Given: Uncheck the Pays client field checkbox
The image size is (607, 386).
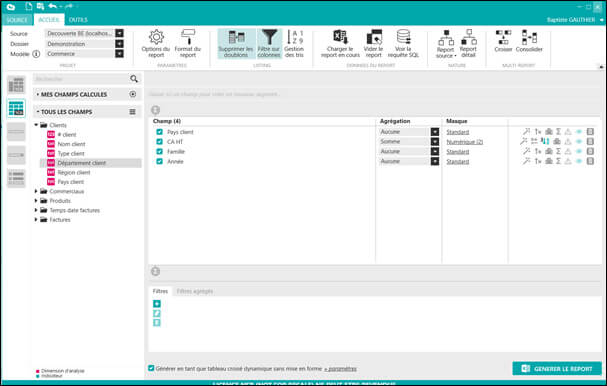Looking at the screenshot, I should 159,132.
